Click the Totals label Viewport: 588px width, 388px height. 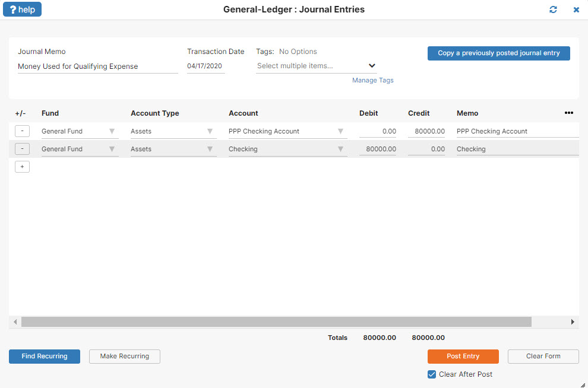(x=337, y=338)
